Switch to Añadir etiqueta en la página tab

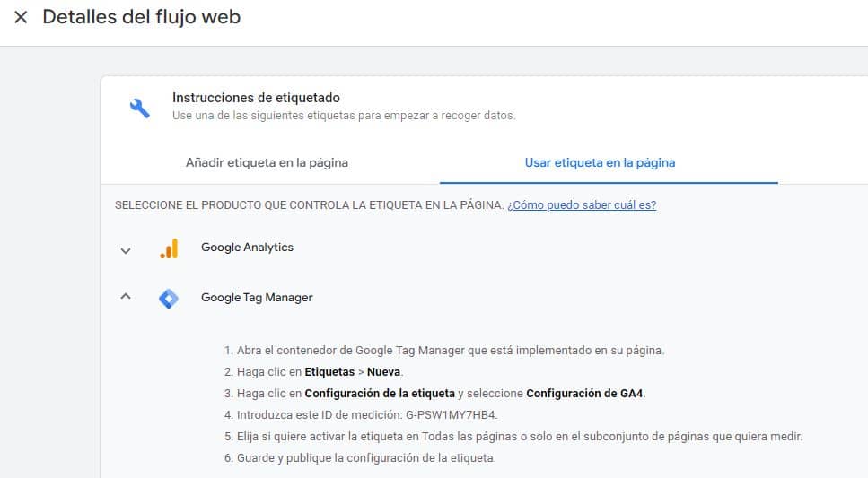click(x=267, y=162)
